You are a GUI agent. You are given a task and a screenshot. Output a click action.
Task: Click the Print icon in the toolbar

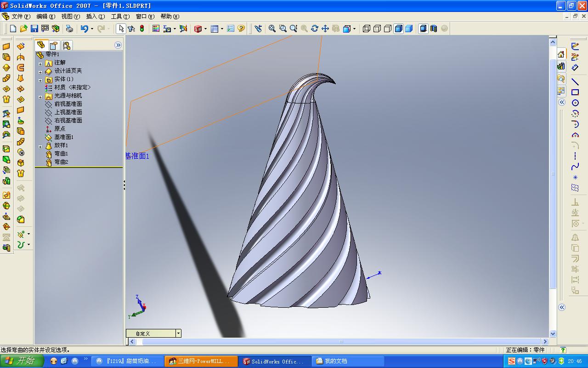69,29
